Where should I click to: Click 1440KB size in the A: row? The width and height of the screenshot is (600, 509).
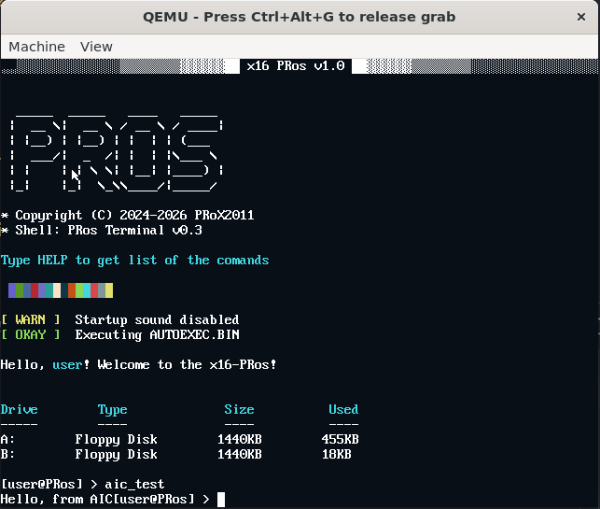tap(240, 439)
